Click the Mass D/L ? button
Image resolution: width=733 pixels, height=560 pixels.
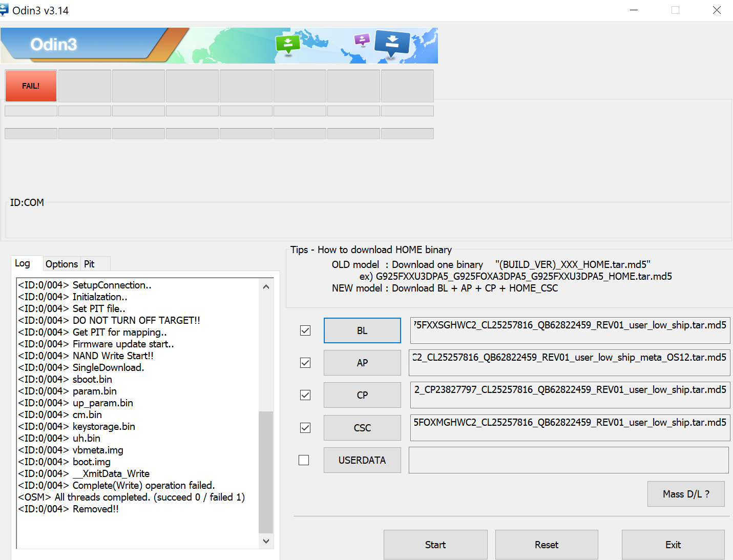pos(686,494)
